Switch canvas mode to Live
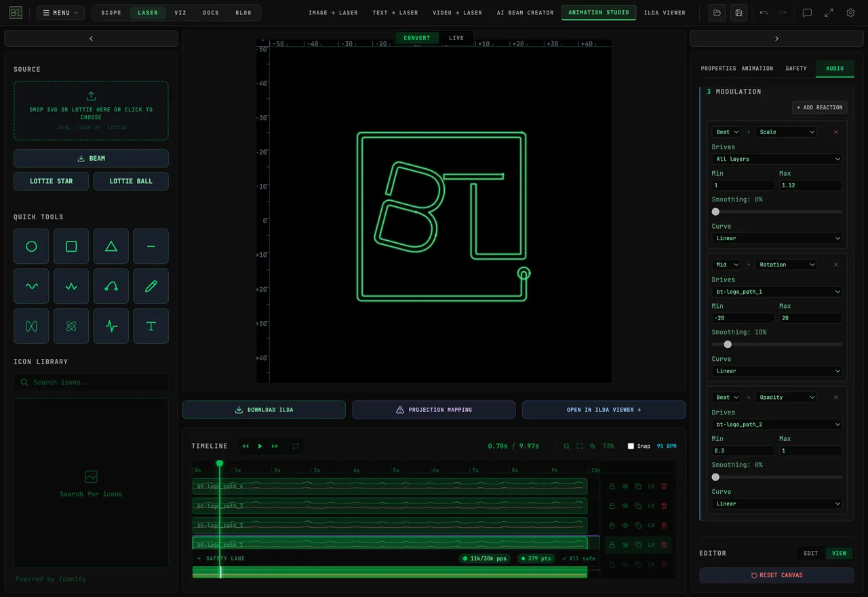The width and height of the screenshot is (868, 597). tap(456, 38)
